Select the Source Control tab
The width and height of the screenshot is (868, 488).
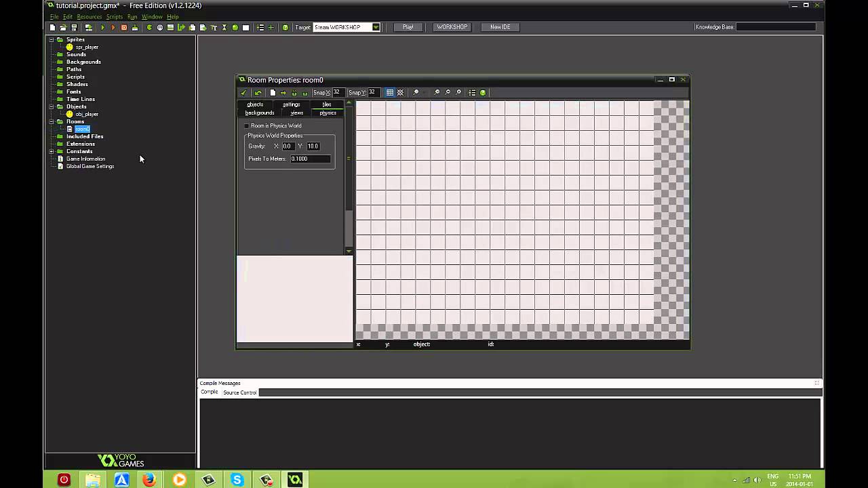tap(240, 392)
